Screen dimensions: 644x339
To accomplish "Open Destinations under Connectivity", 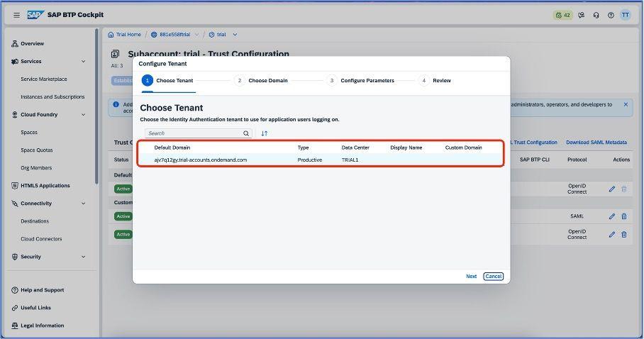I will tap(35, 221).
